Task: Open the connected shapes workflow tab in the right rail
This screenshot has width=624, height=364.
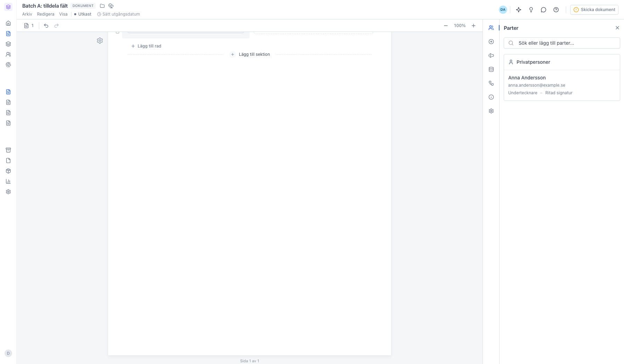Action: pyautogui.click(x=491, y=83)
